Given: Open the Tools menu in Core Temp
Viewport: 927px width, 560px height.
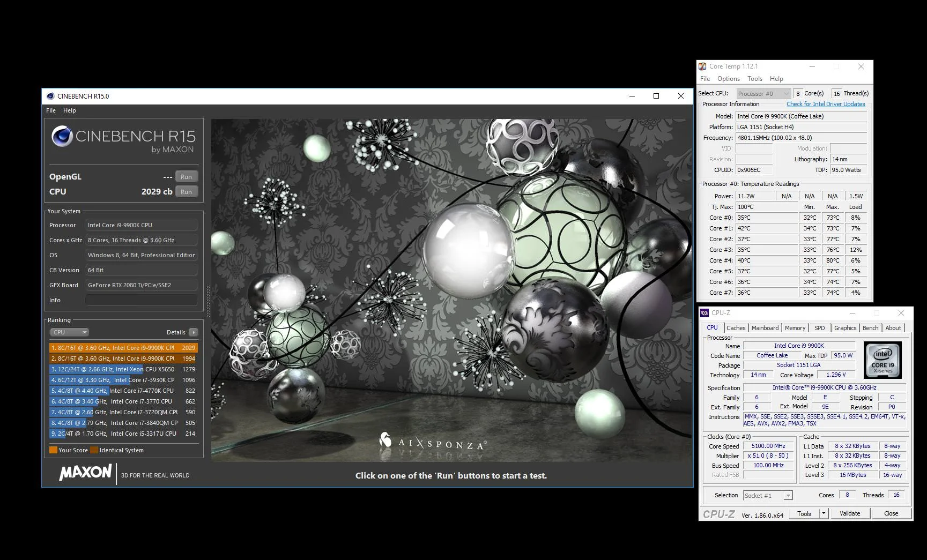Looking at the screenshot, I should (x=755, y=79).
